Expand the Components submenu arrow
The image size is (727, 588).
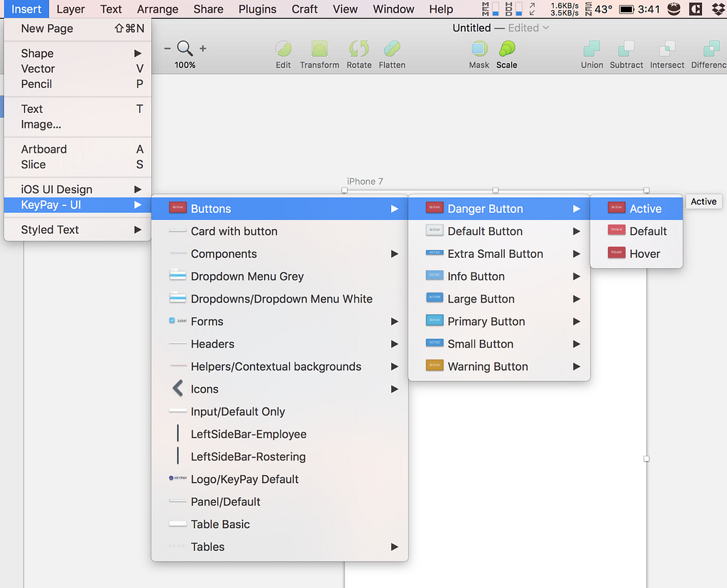point(395,254)
